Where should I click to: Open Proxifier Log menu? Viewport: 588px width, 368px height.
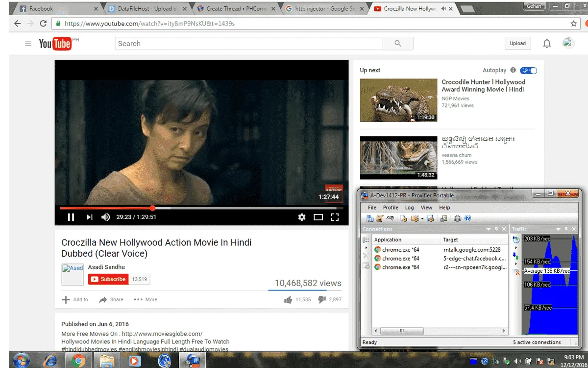[409, 208]
